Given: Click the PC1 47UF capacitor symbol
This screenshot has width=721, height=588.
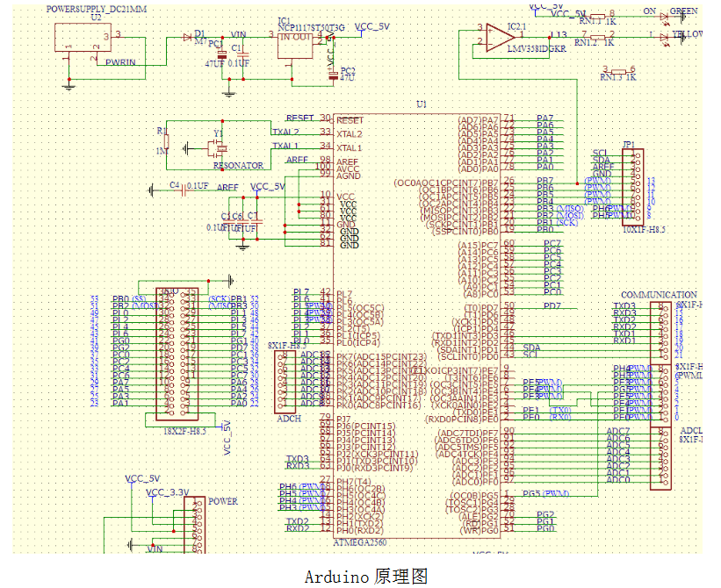Looking at the screenshot, I should click(x=222, y=55).
